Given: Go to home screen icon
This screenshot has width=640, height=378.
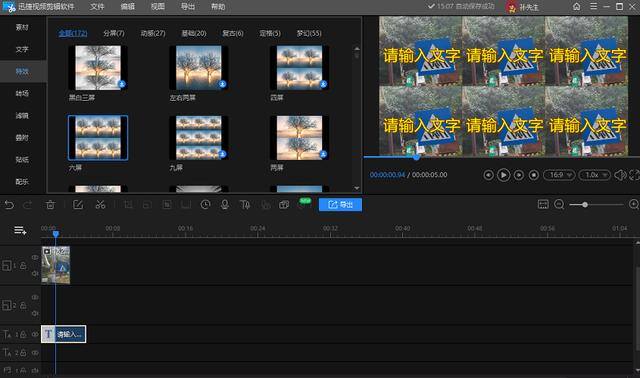Looking at the screenshot, I should [576, 7].
